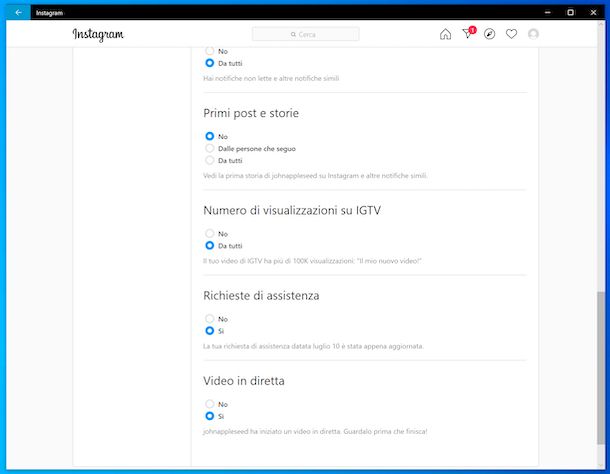Open the Instagram logo home link

coord(98,35)
